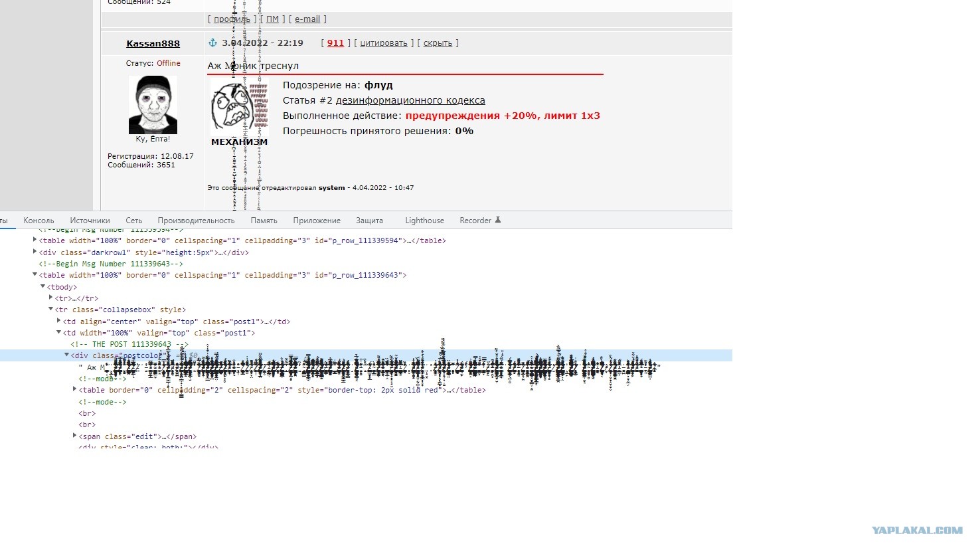Viewport: 980px width, 550px height.
Task: Click the e-mail link
Action: [307, 19]
